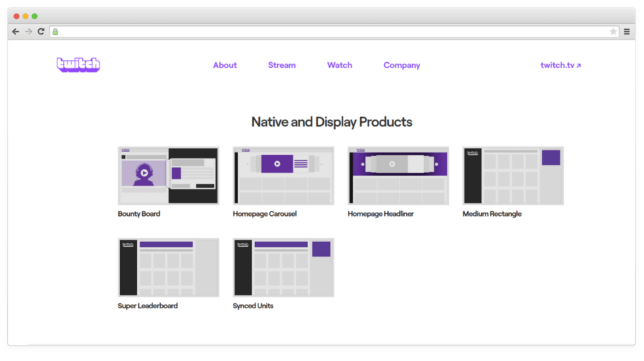Open the Homepage Headliner thumbnail
This screenshot has width=644, height=361.
tap(398, 176)
